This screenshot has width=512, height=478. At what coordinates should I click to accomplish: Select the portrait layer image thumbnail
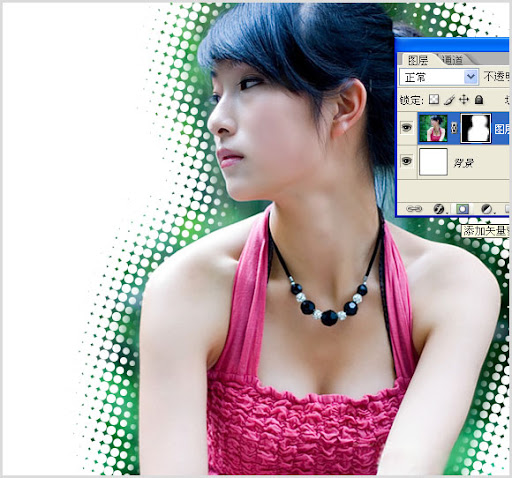[x=433, y=128]
